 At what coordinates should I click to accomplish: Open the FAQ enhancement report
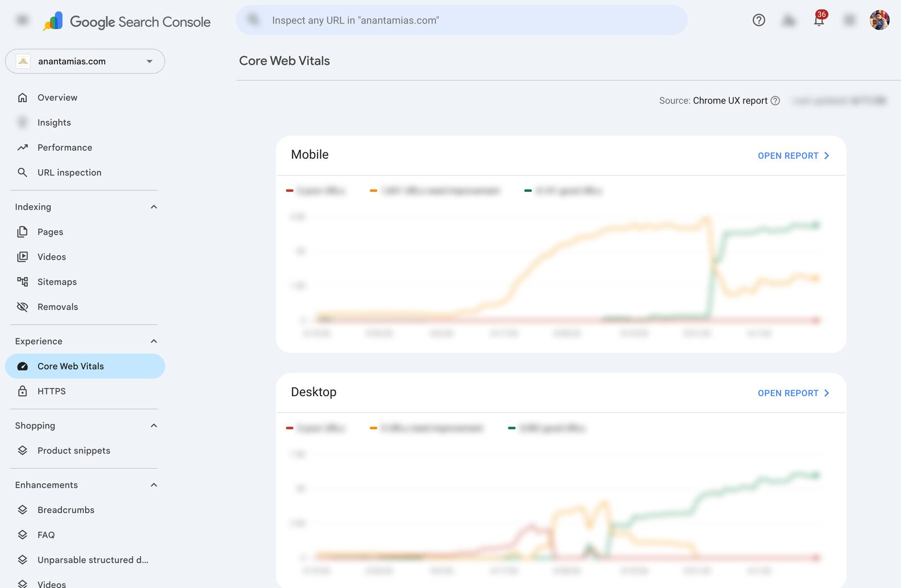[x=85, y=535]
